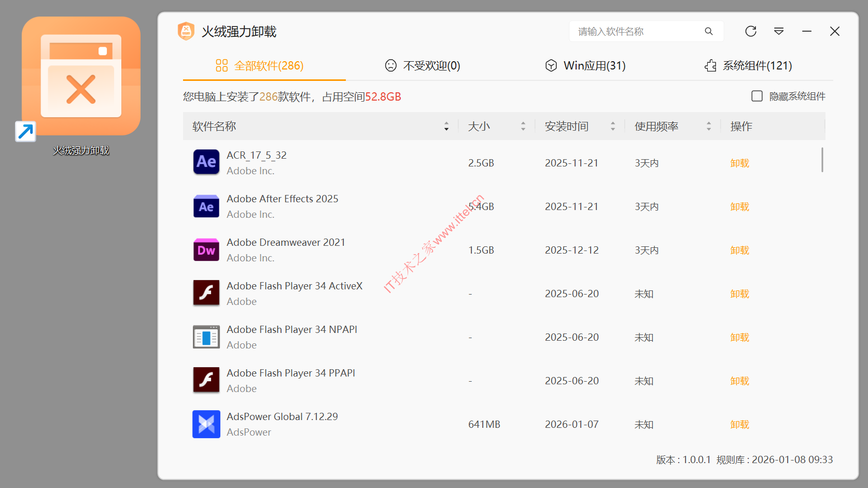Switch to the Win应用(31) tab
The image size is (868, 488).
tap(585, 66)
